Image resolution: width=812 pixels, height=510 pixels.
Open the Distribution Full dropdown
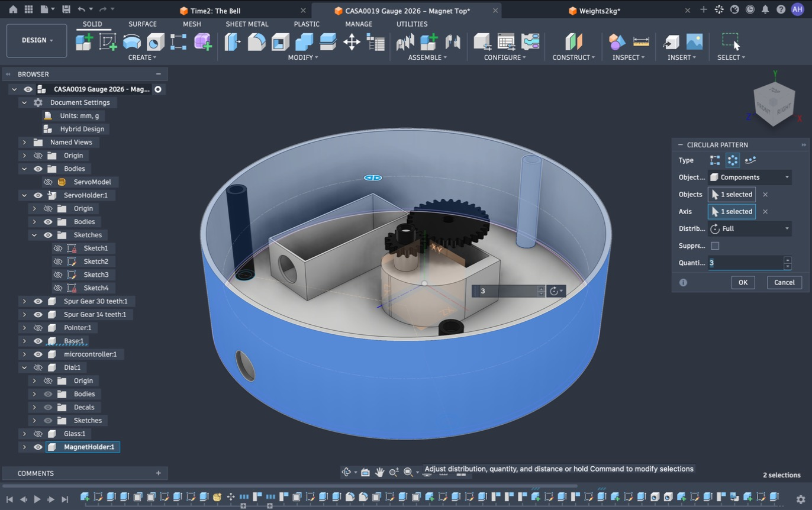pyautogui.click(x=750, y=228)
